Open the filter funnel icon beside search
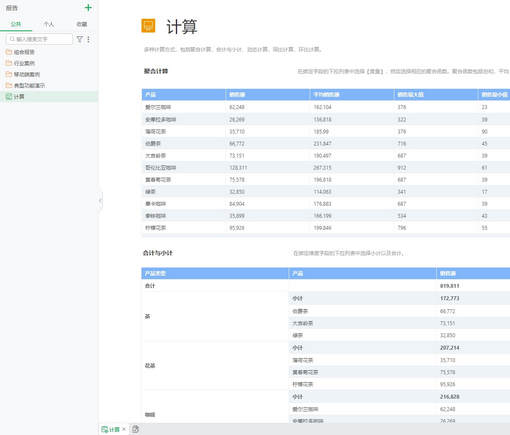 click(80, 39)
